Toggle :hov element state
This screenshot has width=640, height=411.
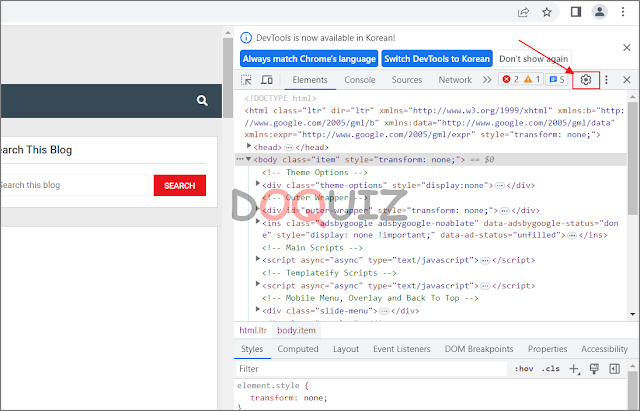point(524,369)
